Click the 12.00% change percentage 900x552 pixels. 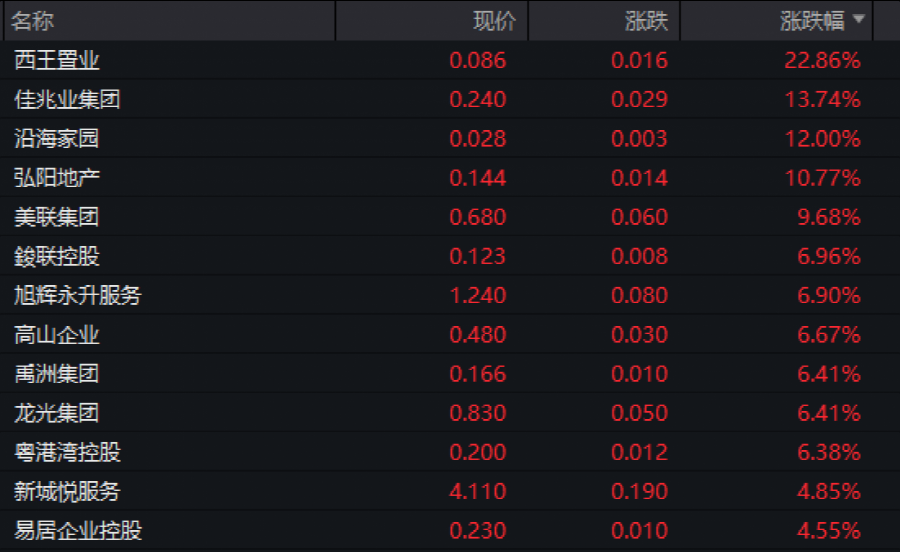tap(823, 138)
